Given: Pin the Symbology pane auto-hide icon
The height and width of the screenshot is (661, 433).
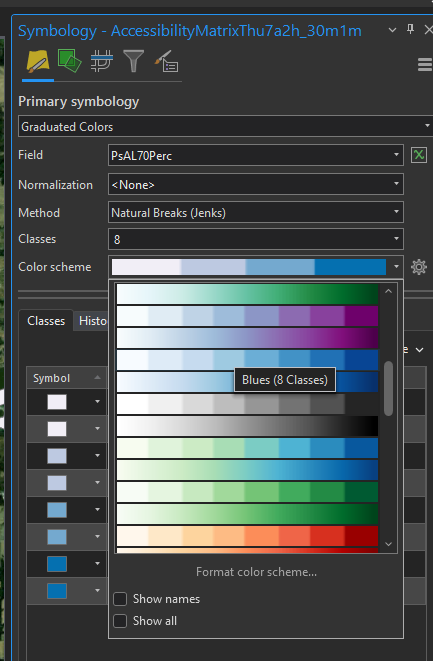Looking at the screenshot, I should pos(410,29).
